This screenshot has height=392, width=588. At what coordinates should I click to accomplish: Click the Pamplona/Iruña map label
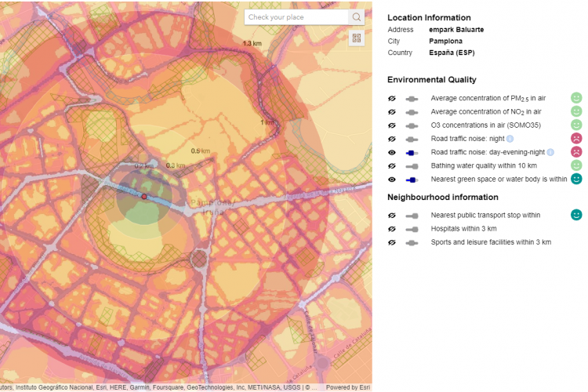212,208
